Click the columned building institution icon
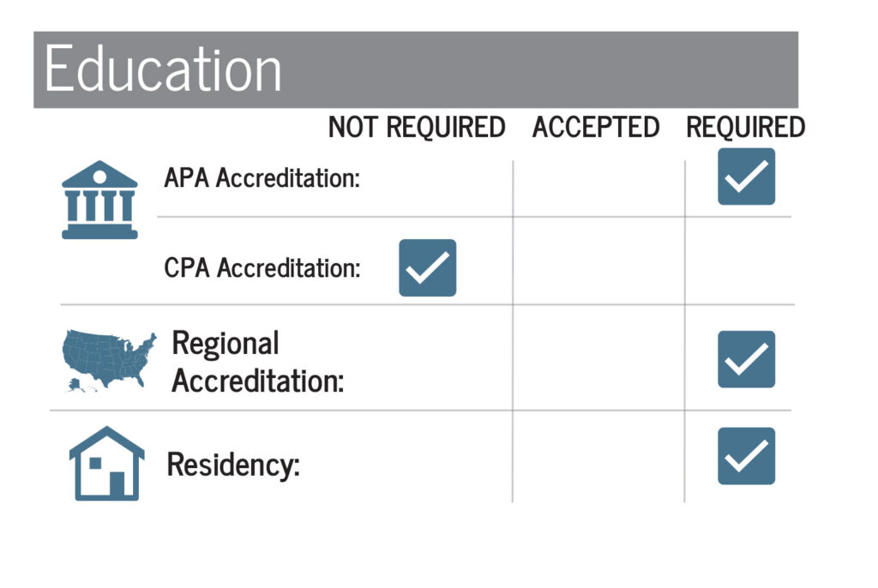This screenshot has width=878, height=588. coord(99,200)
